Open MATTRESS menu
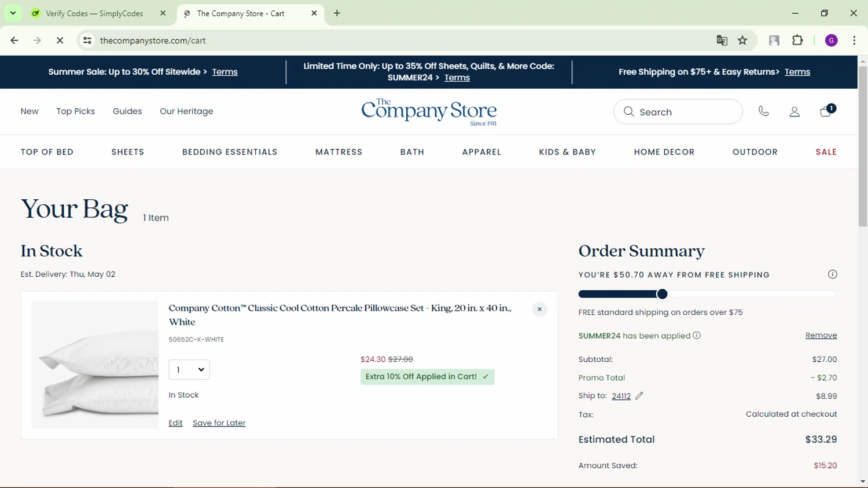This screenshot has width=868, height=488. click(x=339, y=152)
